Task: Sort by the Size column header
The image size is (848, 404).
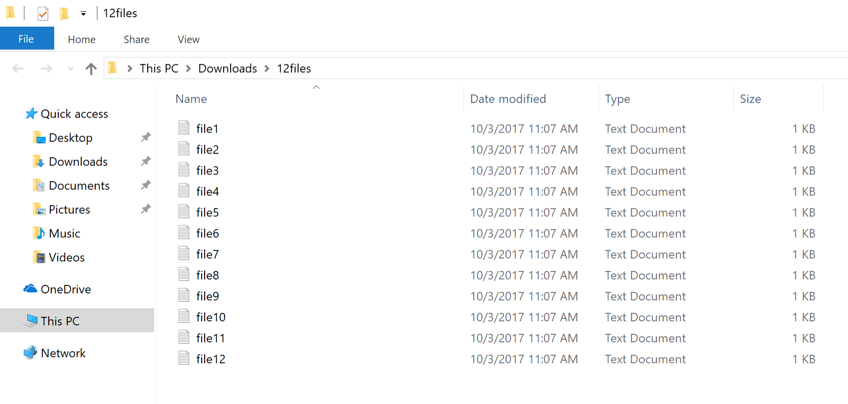Action: [750, 99]
